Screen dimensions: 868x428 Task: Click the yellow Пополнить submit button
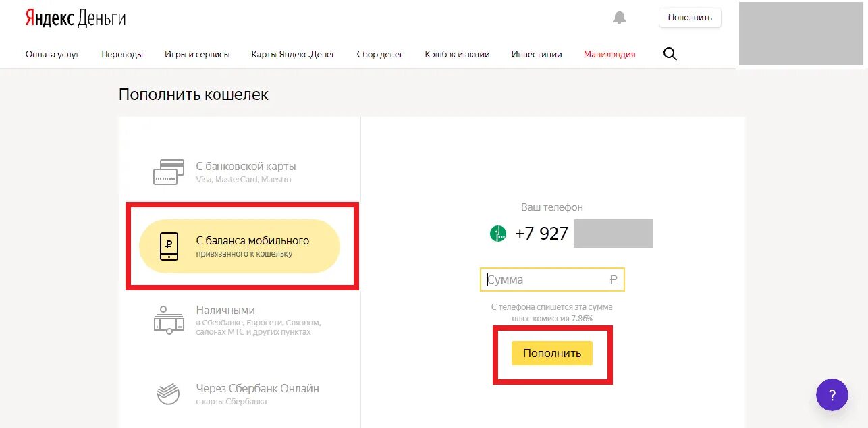(551, 353)
